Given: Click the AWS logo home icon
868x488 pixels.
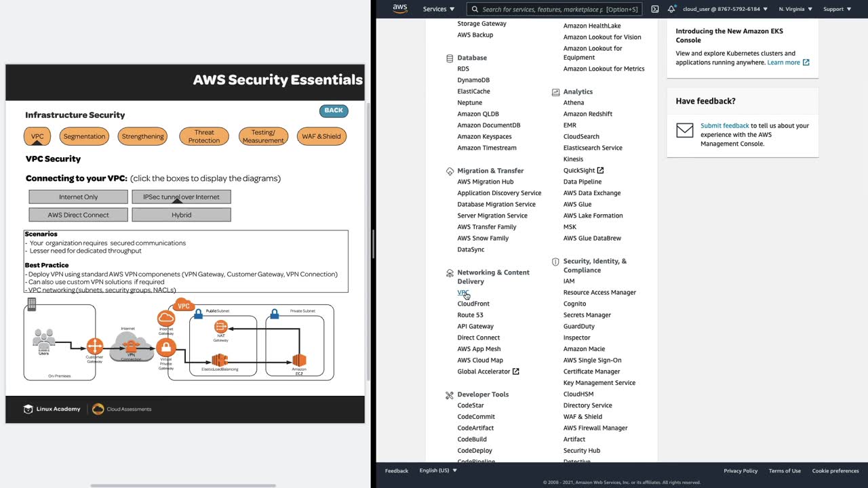Looking at the screenshot, I should (400, 9).
